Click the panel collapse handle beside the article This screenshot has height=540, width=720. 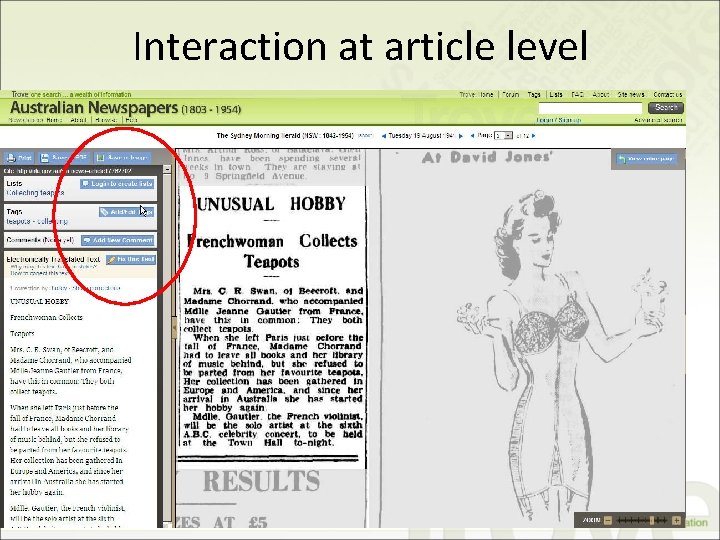point(174,328)
